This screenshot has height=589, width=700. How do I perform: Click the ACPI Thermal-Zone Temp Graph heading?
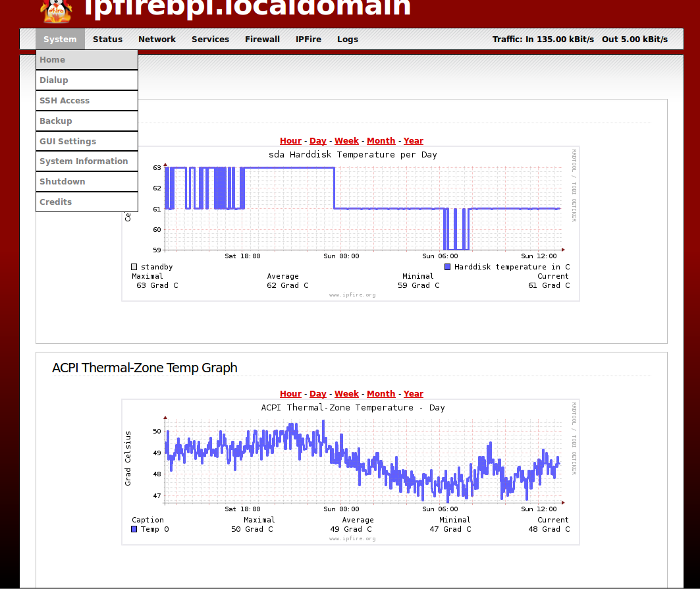coord(145,368)
